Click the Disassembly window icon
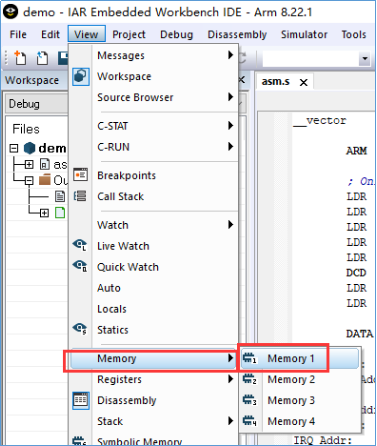This screenshot has width=377, height=446. pyautogui.click(x=81, y=400)
